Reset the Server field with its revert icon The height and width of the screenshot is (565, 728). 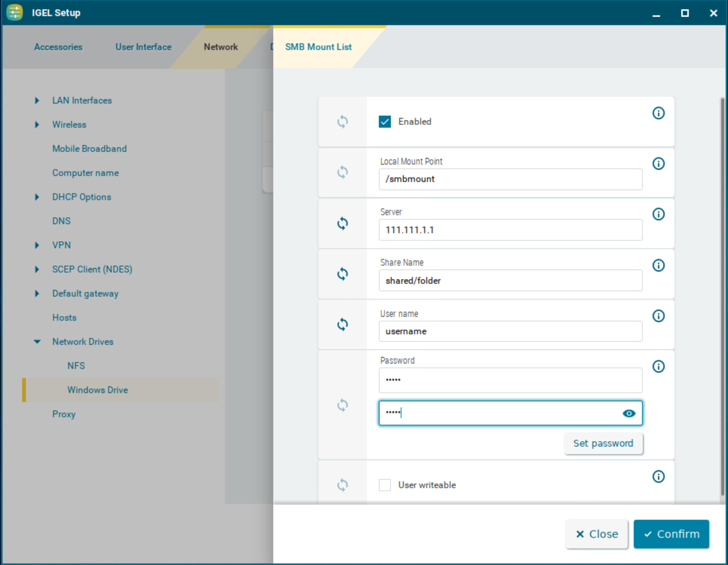(342, 223)
